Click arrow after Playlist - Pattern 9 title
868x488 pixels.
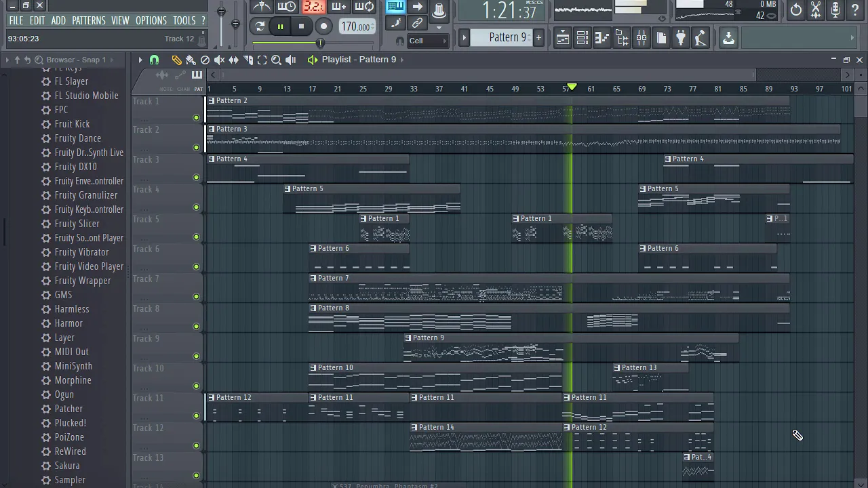point(402,60)
